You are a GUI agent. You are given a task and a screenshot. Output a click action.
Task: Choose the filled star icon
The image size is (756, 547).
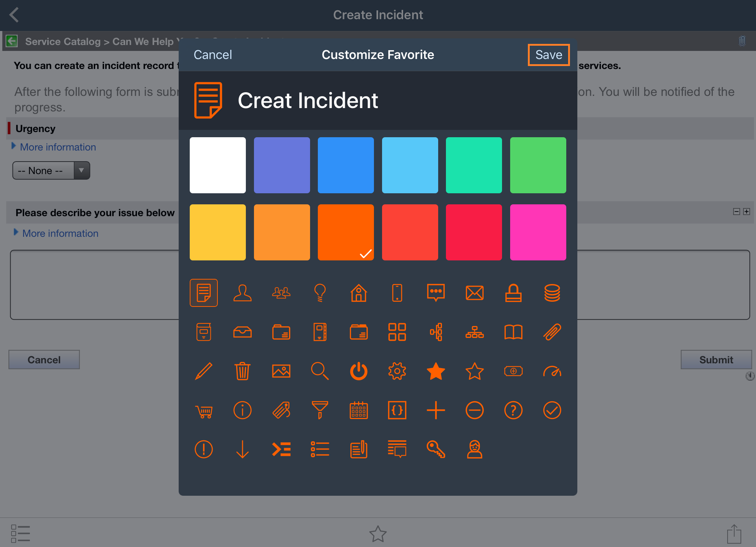point(436,371)
